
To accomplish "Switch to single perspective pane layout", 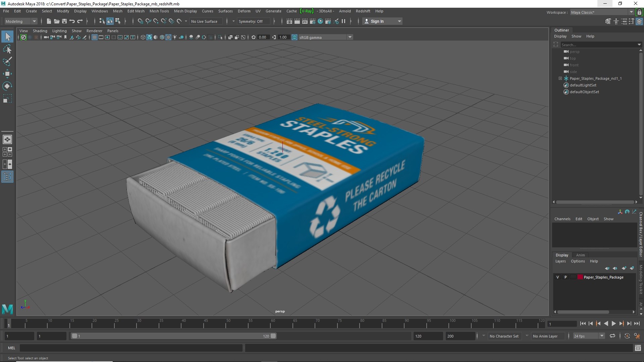I will pyautogui.click(x=7, y=139).
